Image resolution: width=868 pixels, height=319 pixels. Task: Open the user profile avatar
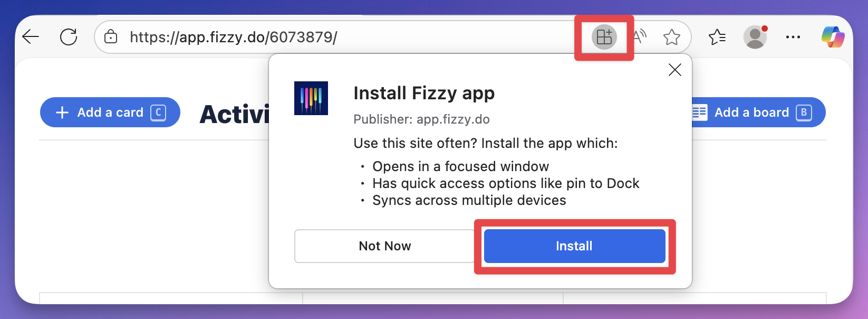755,37
